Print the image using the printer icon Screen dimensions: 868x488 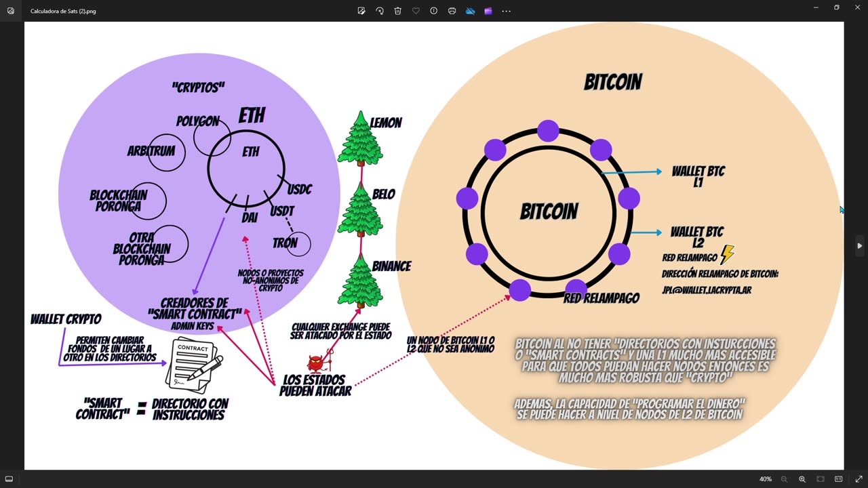452,11
